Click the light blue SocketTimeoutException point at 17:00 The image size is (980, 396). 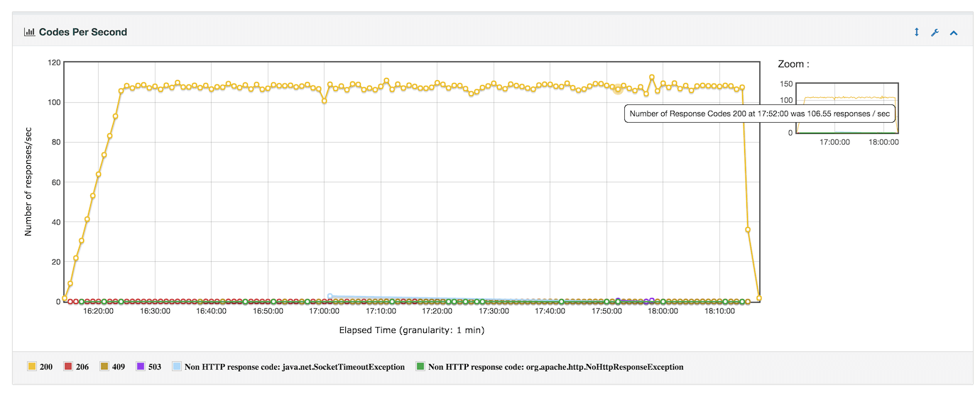pos(330,296)
